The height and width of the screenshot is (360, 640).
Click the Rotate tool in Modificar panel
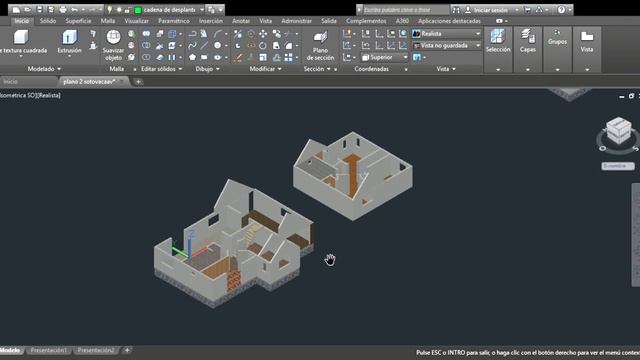(262, 46)
